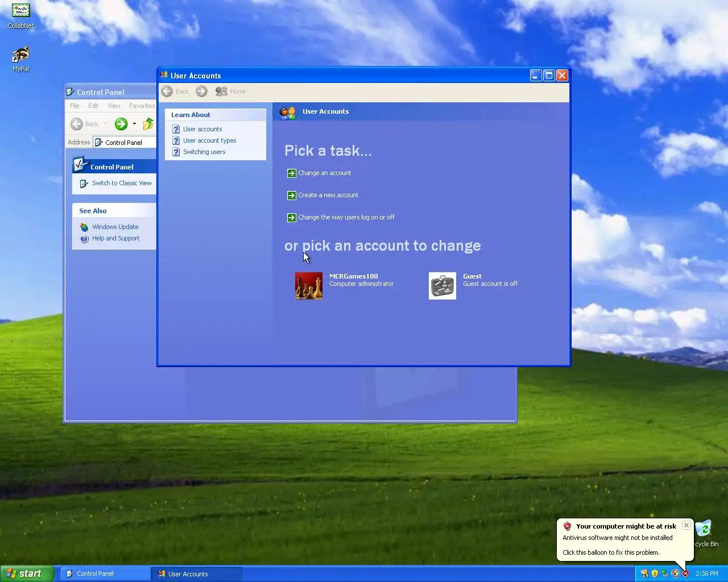Click the Home icon in User Accounts toolbar
The width and height of the screenshot is (728, 582).
click(x=221, y=92)
